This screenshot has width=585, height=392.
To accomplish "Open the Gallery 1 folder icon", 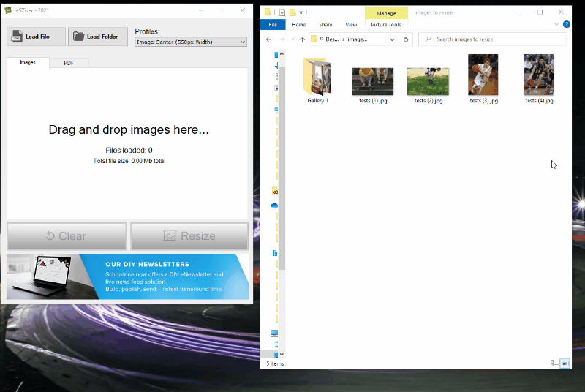I will pyautogui.click(x=317, y=76).
